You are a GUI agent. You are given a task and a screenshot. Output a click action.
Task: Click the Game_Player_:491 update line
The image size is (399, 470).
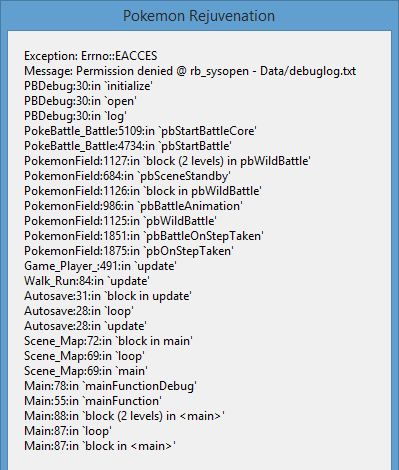[100, 266]
